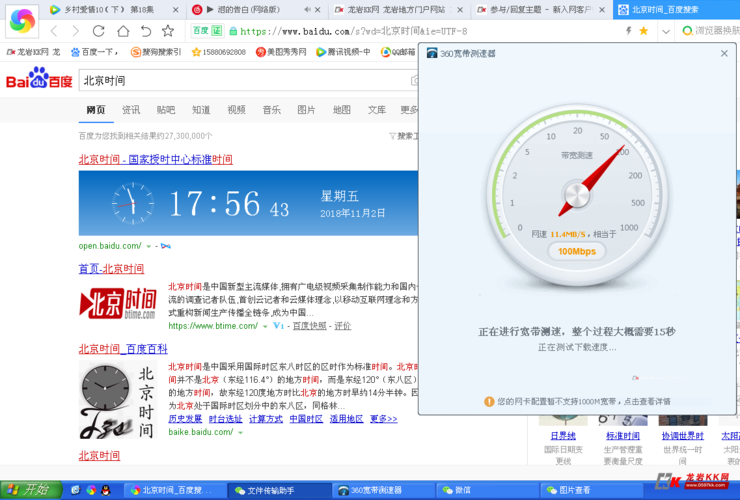Launch the QQ penguin quick launch icon
Viewport: 740px width, 500px height.
point(106,490)
